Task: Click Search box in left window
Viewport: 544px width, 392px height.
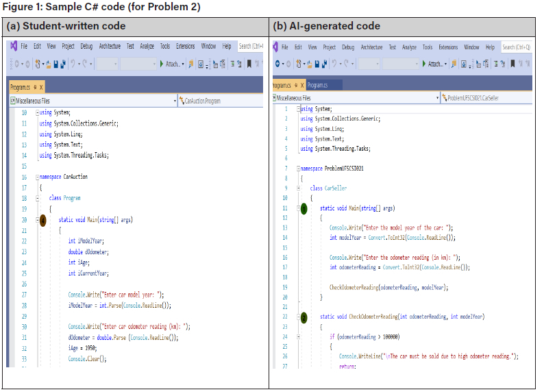Action: pyautogui.click(x=250, y=47)
